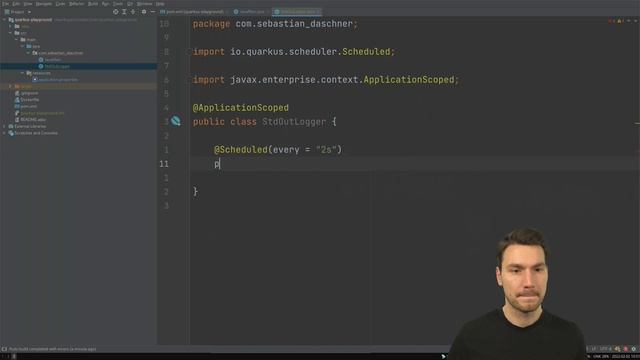Open the Window menu

(x=144, y=4)
